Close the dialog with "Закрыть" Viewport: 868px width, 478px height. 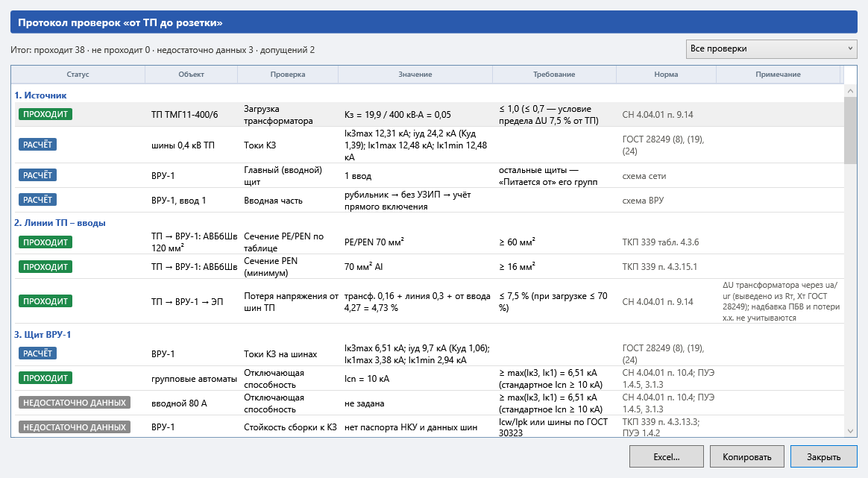click(823, 457)
